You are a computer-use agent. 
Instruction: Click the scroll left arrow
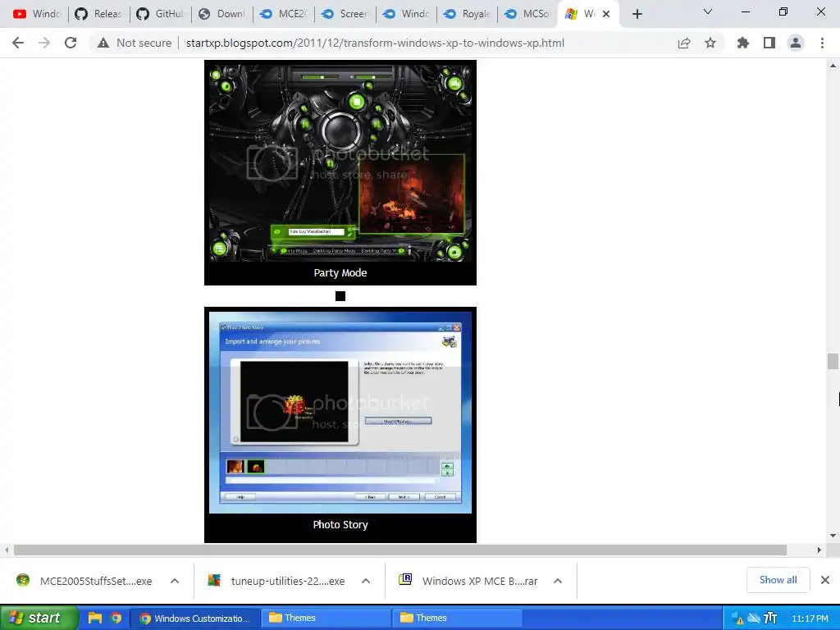(7, 550)
